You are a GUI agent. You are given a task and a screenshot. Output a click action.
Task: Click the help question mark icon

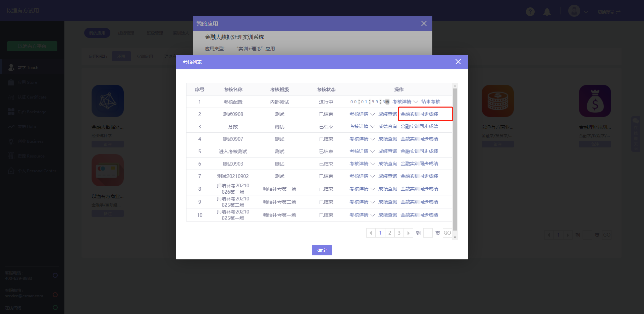[530, 12]
